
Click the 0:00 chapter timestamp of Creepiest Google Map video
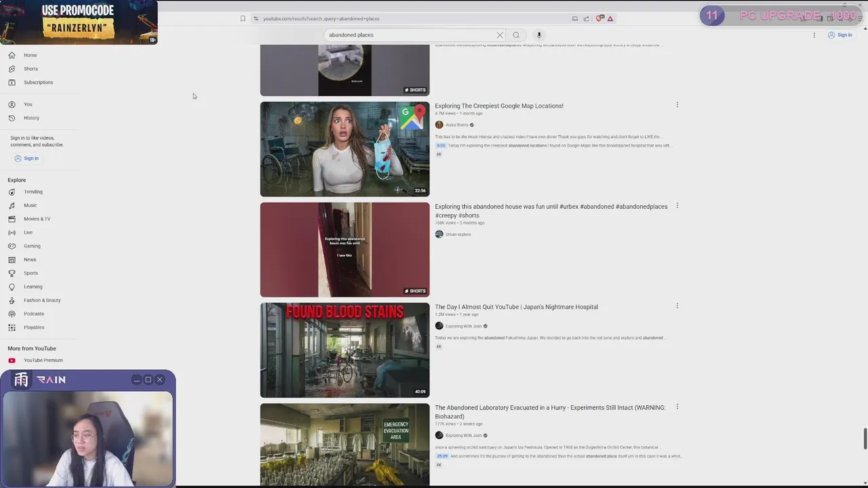pyautogui.click(x=441, y=146)
